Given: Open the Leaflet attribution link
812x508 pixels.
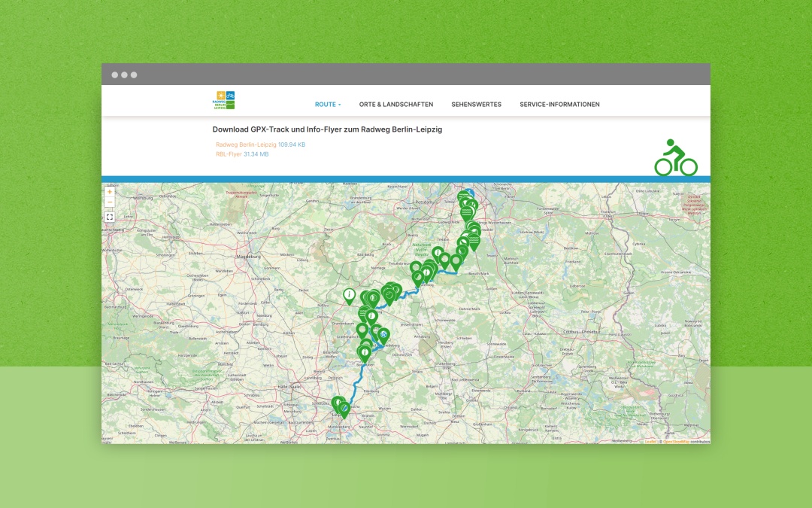Looking at the screenshot, I should click(x=650, y=442).
